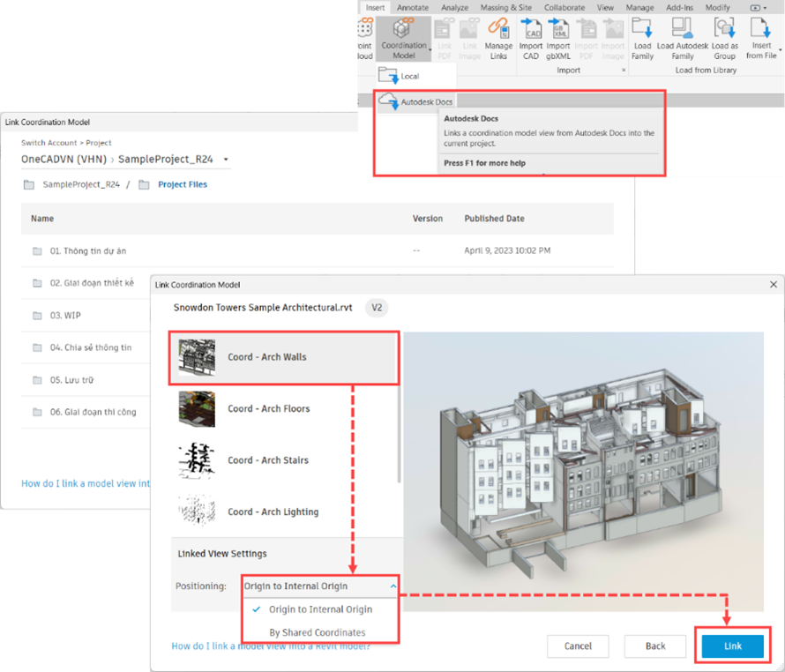Expand the SampleProject_R24 project dropdown
This screenshot has height=672, width=785.
[226, 160]
